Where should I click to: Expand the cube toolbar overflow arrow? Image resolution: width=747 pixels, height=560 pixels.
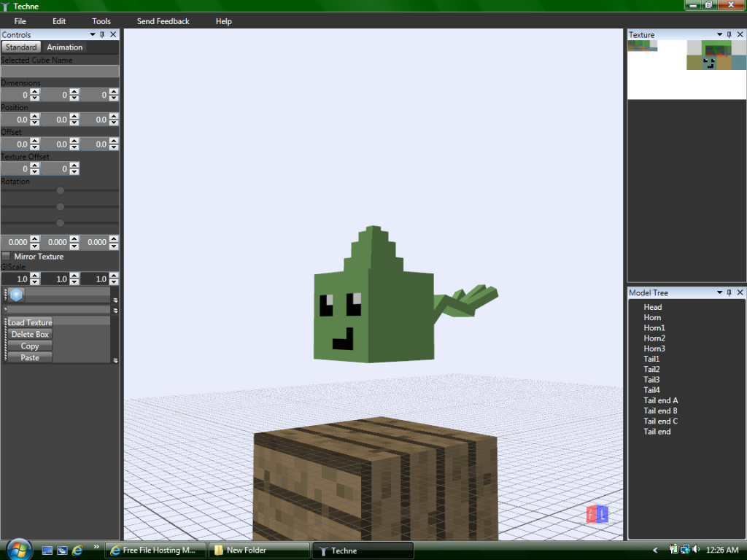tap(115, 300)
